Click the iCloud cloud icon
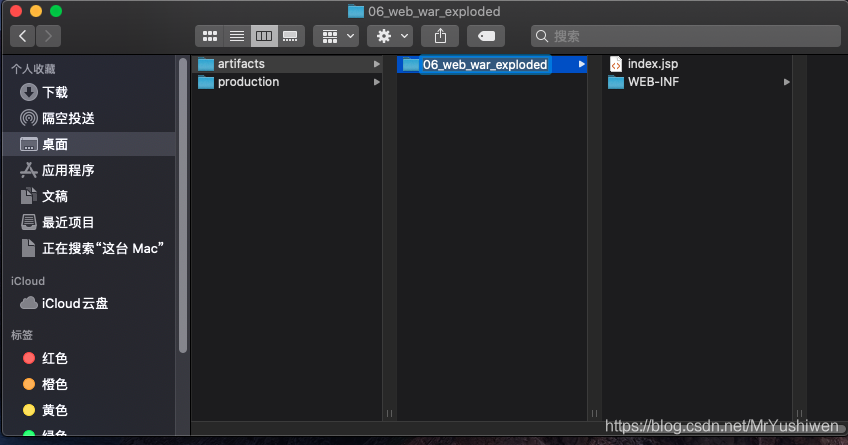 29,303
